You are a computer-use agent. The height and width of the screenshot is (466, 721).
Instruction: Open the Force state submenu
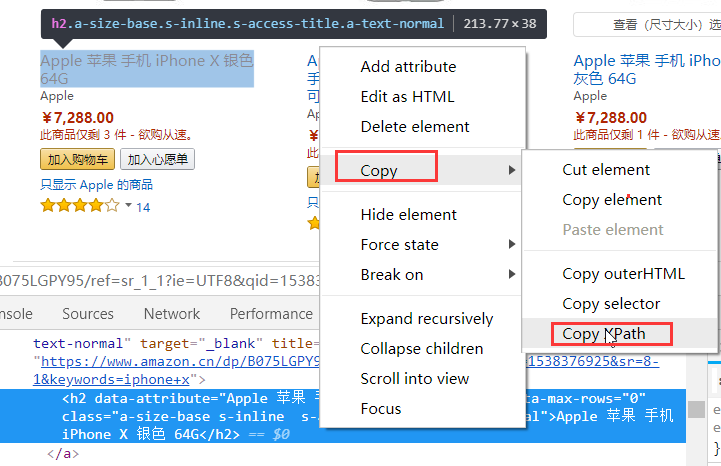click(423, 245)
